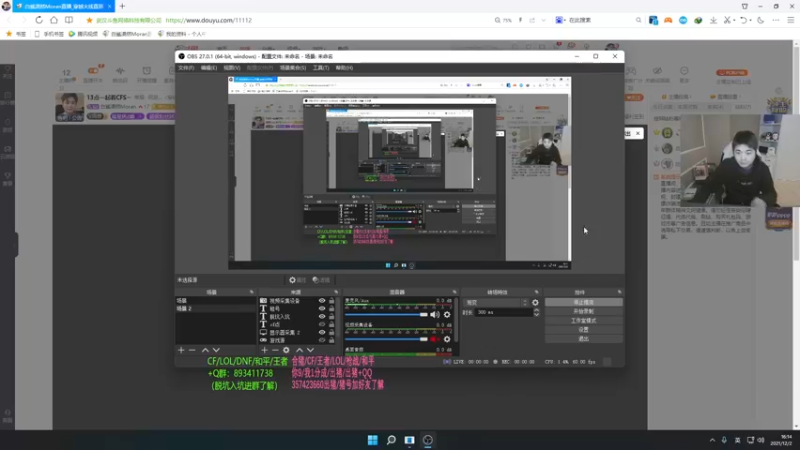The height and width of the screenshot is (450, 800).
Task: Increase transition duration with up arrow
Action: [x=536, y=310]
